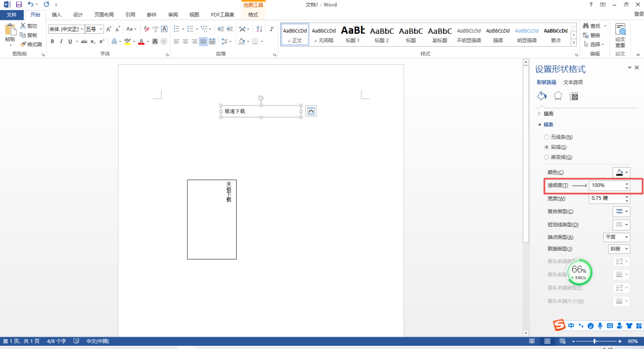Click the Save icon in quick access toolbar

(18, 4)
